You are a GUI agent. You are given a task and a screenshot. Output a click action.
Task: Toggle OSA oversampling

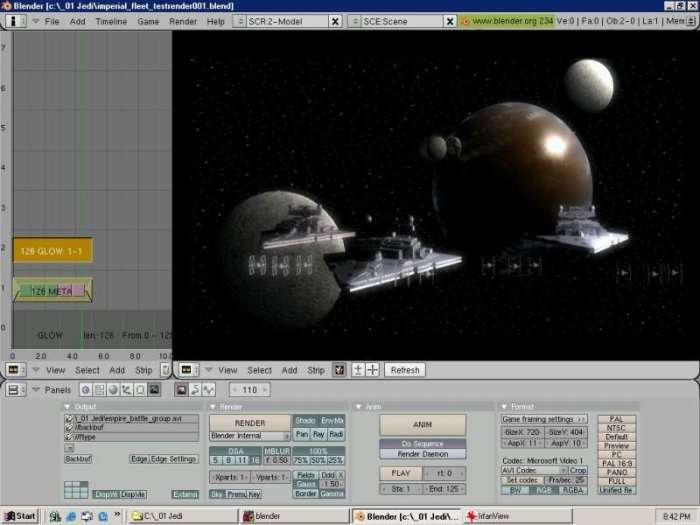tap(236, 451)
